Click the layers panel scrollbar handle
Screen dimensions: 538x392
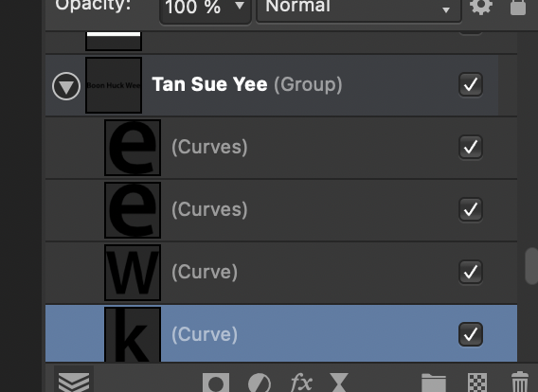point(531,265)
